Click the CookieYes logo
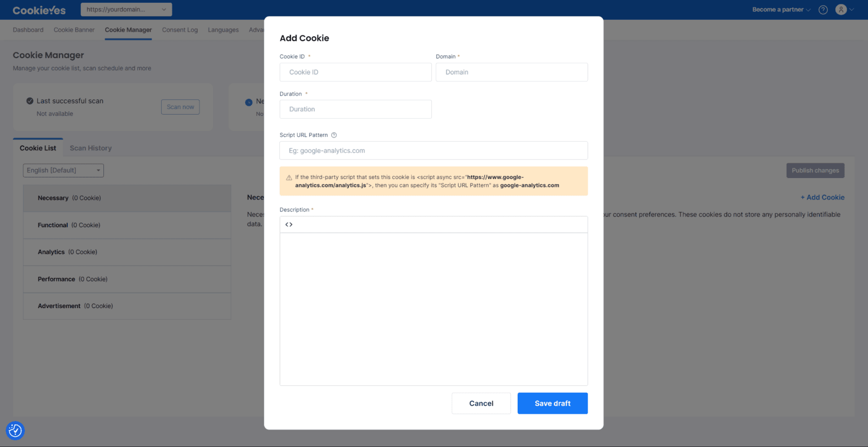 [x=38, y=10]
